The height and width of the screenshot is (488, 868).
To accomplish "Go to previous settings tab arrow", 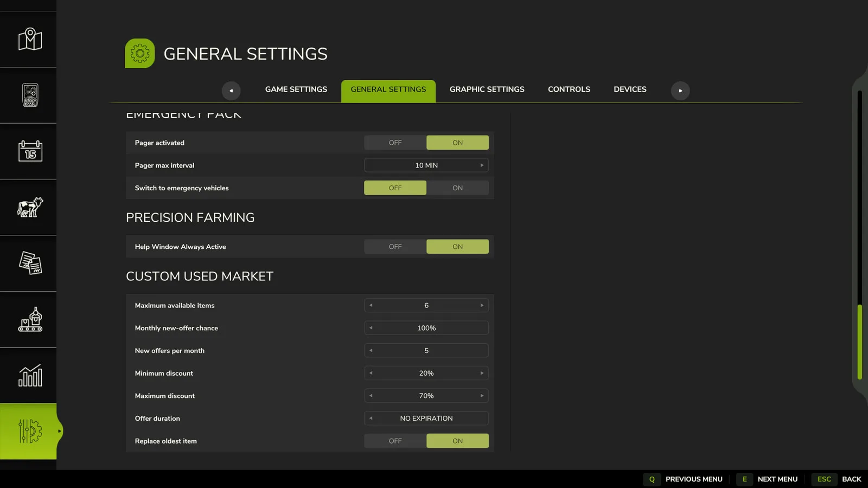I will pyautogui.click(x=231, y=91).
